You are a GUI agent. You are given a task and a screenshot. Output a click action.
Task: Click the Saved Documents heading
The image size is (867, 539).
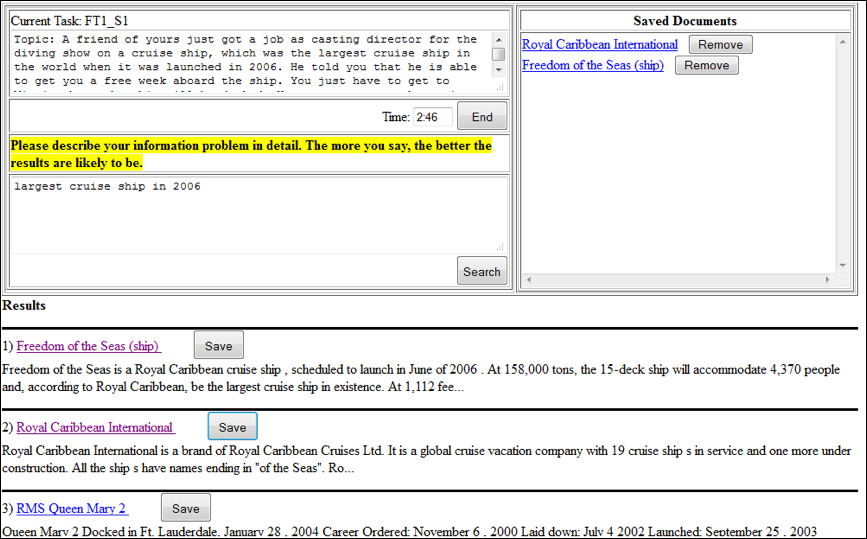point(685,21)
